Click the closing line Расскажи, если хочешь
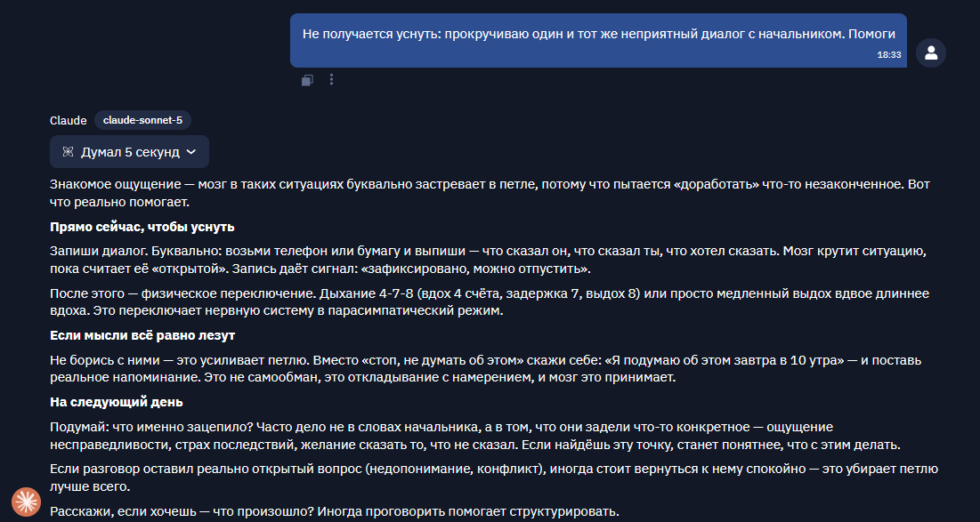The image size is (980, 522). coord(335,512)
